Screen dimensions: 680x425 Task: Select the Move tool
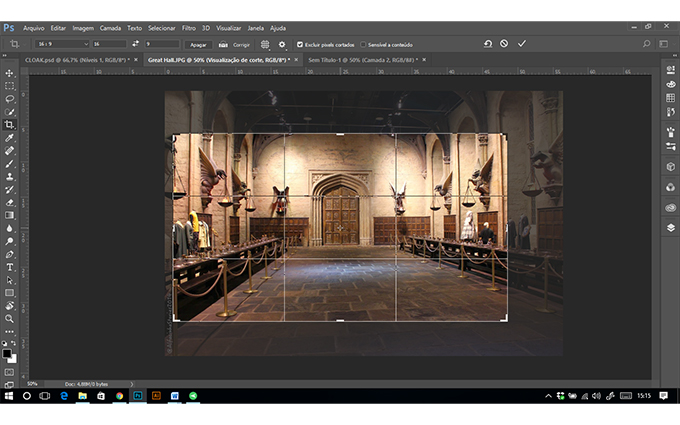[x=9, y=73]
